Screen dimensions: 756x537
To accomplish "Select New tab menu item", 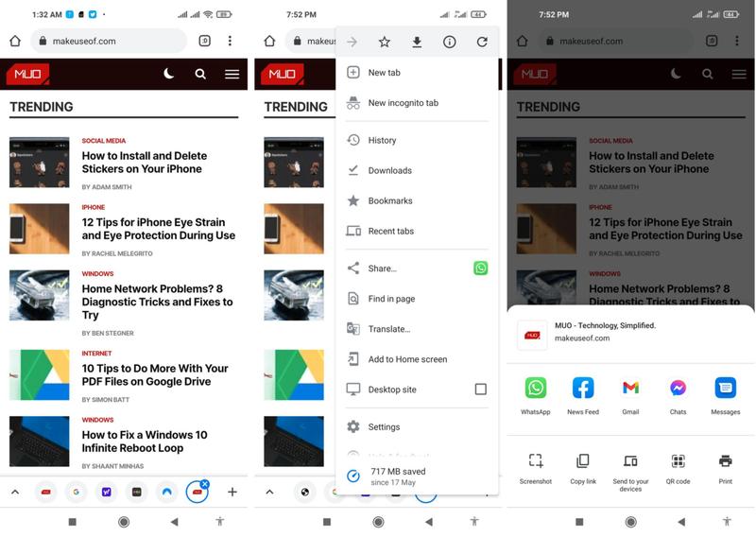I will [417, 73].
